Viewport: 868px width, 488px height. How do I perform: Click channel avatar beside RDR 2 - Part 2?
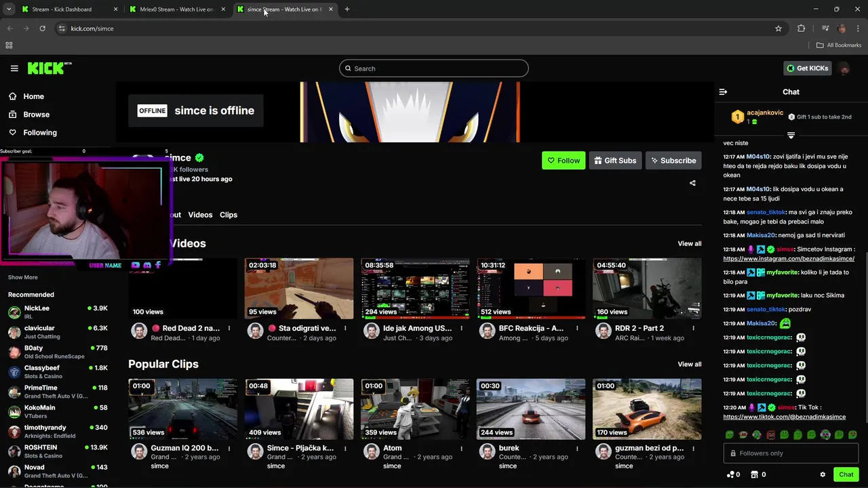tap(604, 331)
